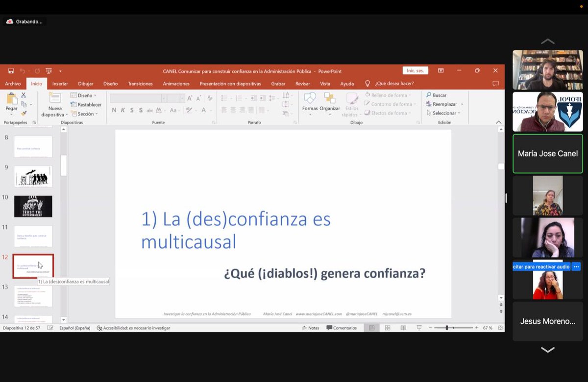Open the comments icon beside the ribbon tabs
The image size is (588, 382).
495,84
